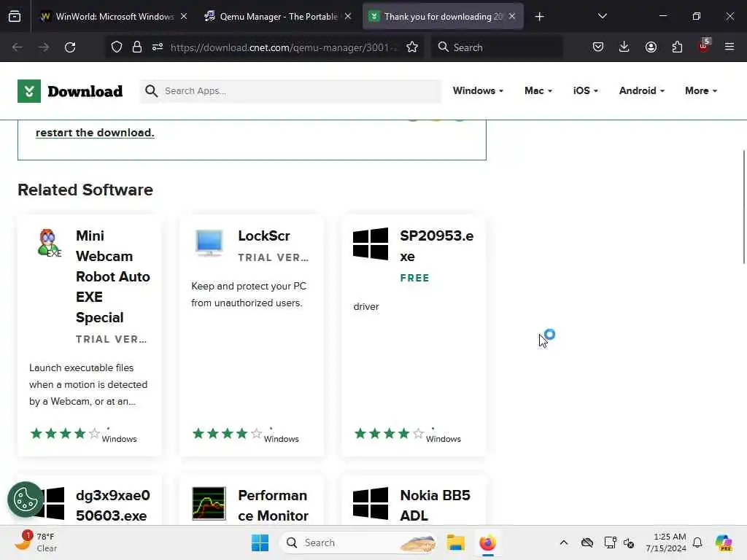The image size is (747, 560).
Task: Expand the Android category dropdown
Action: pos(642,90)
